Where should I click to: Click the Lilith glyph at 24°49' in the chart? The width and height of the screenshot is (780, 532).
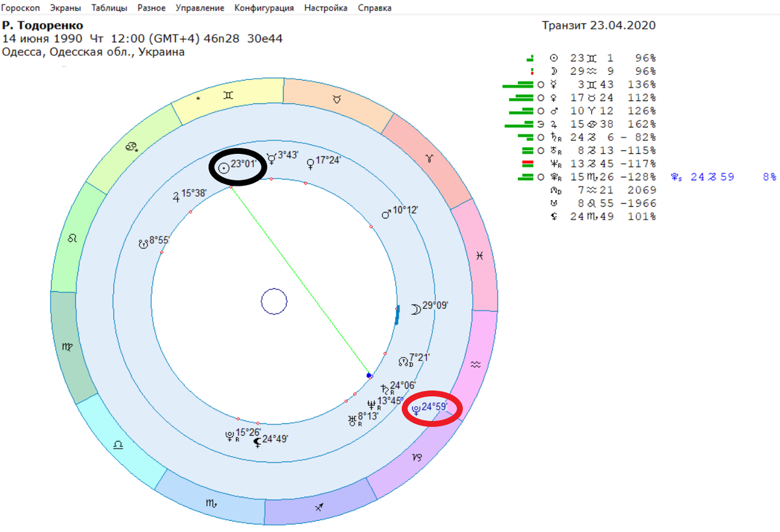click(257, 442)
